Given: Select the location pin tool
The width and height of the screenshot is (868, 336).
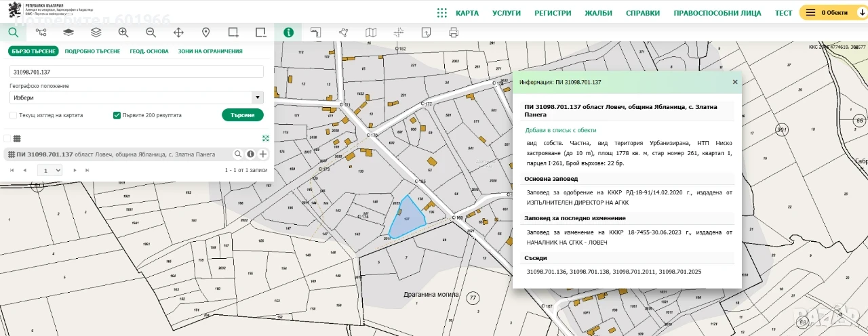Looking at the screenshot, I should [x=205, y=32].
